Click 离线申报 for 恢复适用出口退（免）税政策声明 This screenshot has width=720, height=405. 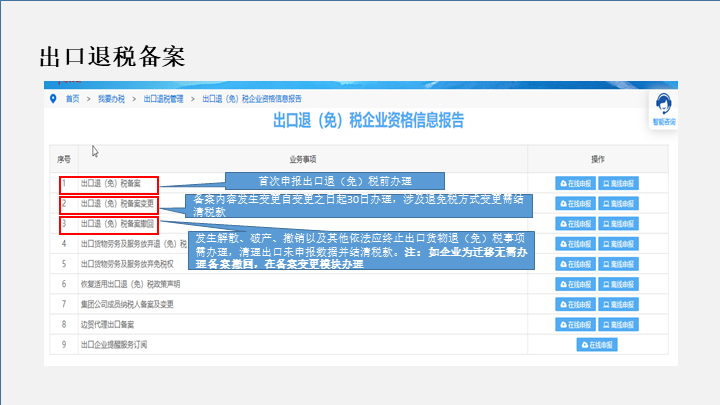pyautogui.click(x=618, y=284)
